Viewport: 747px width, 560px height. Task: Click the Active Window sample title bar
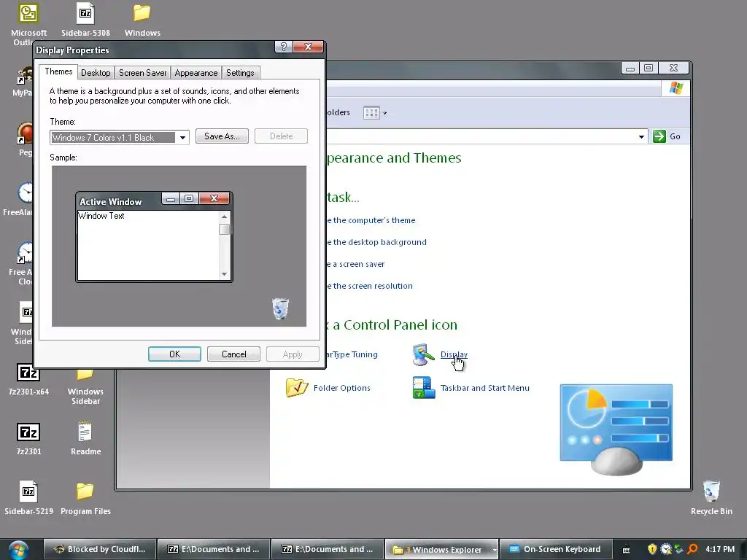click(x=118, y=201)
